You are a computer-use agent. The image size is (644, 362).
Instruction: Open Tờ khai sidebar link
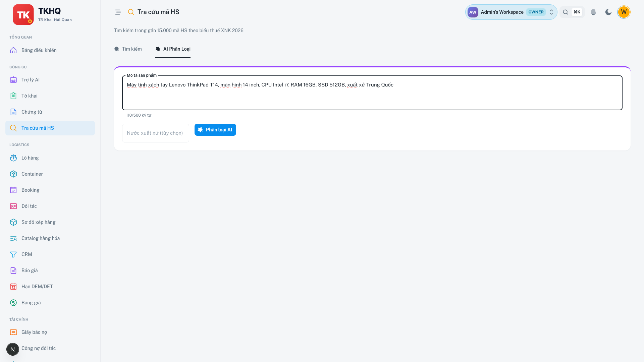coord(50,96)
